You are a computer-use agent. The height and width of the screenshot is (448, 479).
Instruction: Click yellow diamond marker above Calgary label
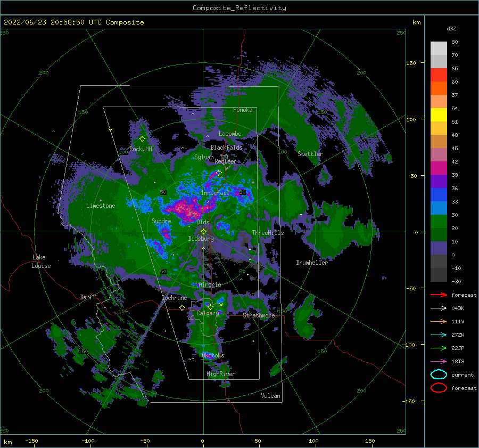tap(210, 307)
